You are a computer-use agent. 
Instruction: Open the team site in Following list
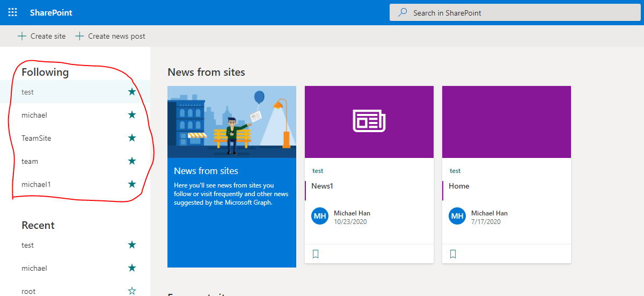(x=30, y=161)
